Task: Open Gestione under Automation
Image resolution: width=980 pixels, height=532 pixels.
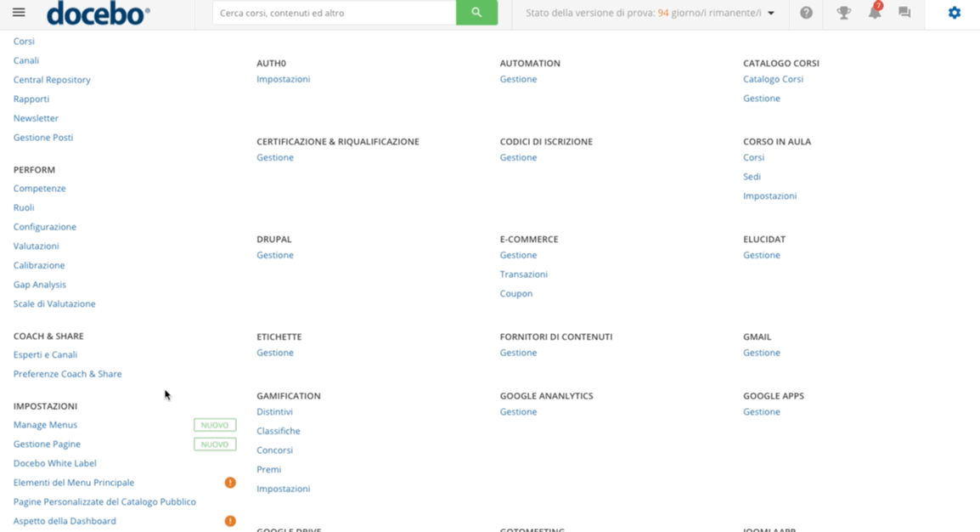Action: click(518, 79)
